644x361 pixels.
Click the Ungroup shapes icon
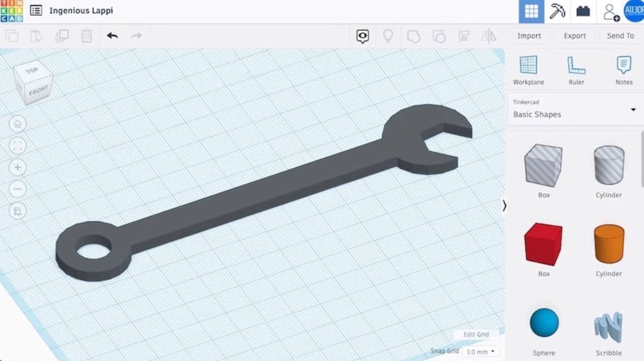pyautogui.click(x=439, y=36)
